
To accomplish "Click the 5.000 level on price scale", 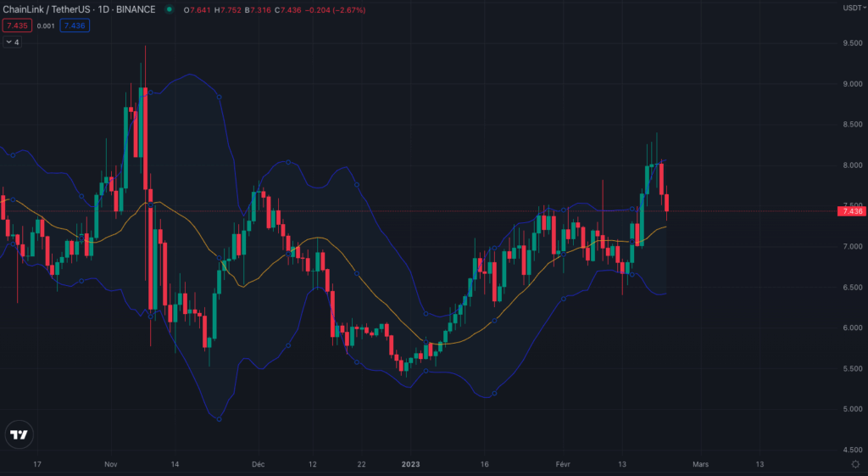I will pyautogui.click(x=851, y=409).
